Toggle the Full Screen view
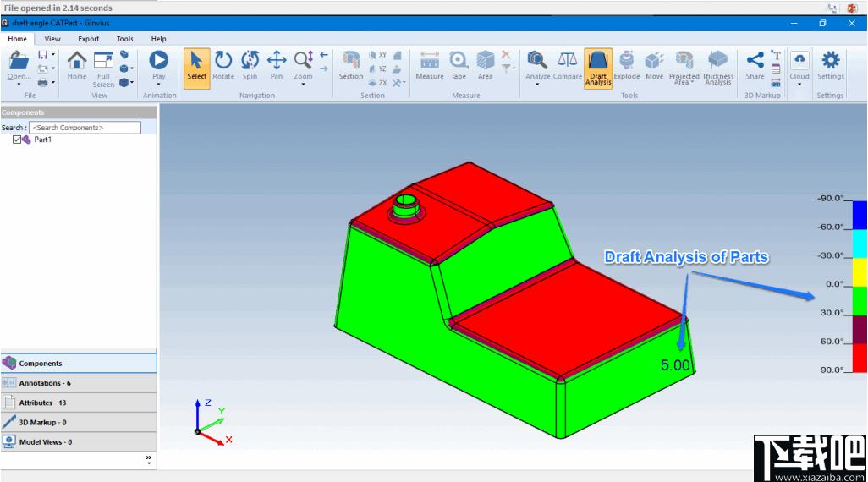The image size is (868, 482). pyautogui.click(x=103, y=68)
